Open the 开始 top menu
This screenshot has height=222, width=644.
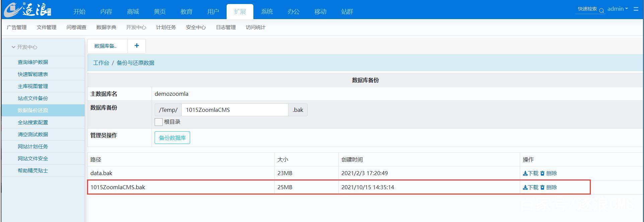tap(79, 12)
